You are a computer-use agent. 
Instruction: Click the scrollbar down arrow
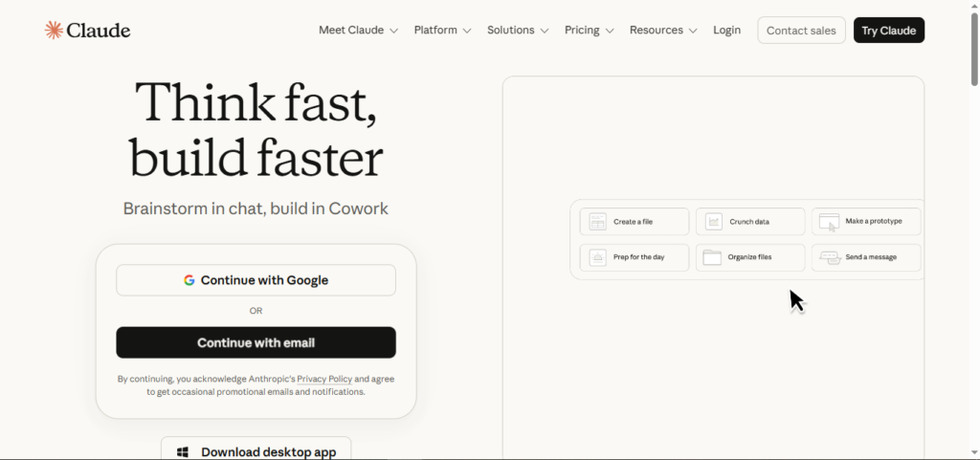click(x=974, y=452)
